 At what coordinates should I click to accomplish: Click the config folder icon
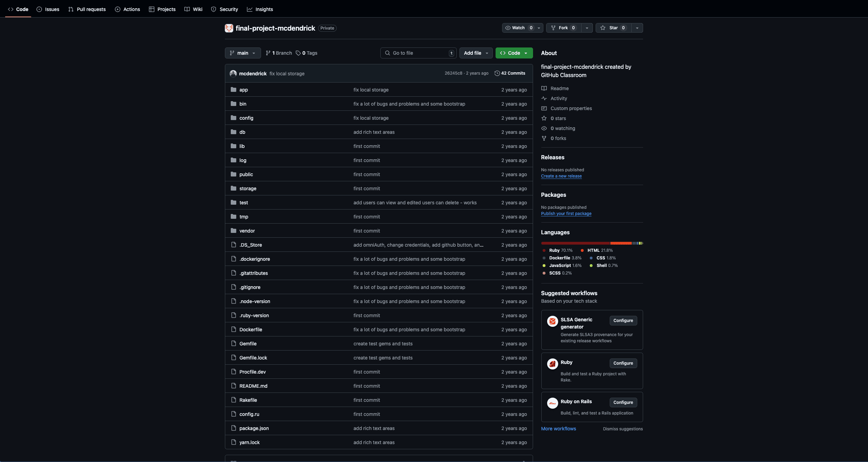point(234,118)
